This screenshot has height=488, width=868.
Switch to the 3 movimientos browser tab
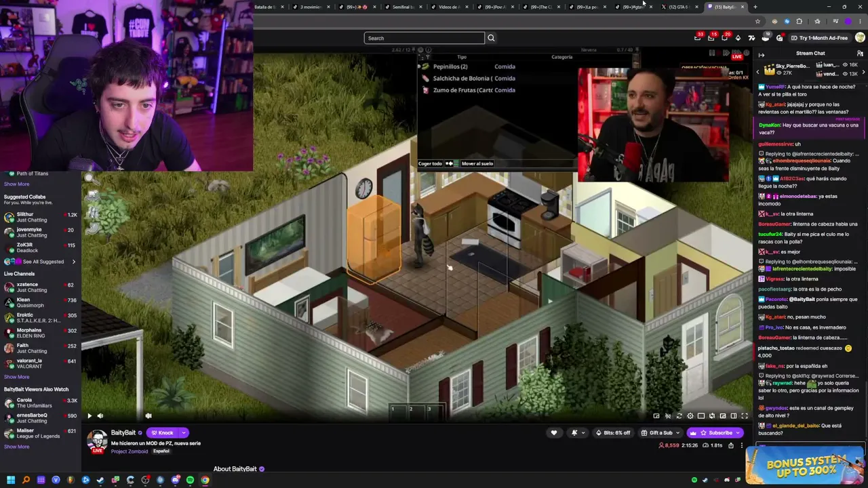tap(311, 7)
